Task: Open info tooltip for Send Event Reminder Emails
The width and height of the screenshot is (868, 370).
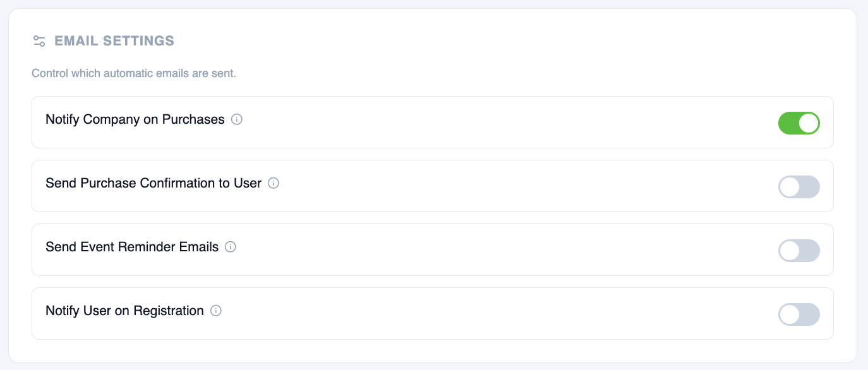Action: (231, 247)
